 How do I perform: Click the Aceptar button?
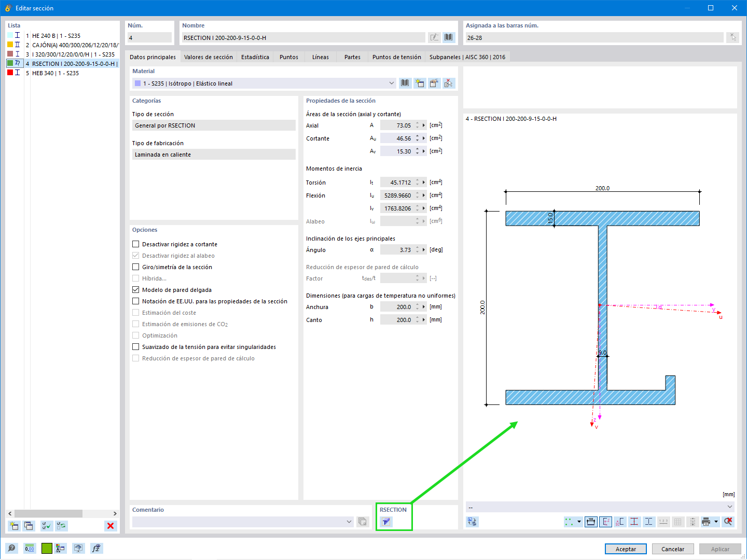(625, 549)
